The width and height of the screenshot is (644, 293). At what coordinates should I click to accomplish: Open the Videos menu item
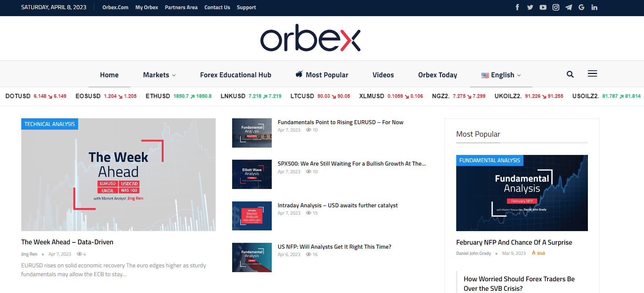click(383, 75)
